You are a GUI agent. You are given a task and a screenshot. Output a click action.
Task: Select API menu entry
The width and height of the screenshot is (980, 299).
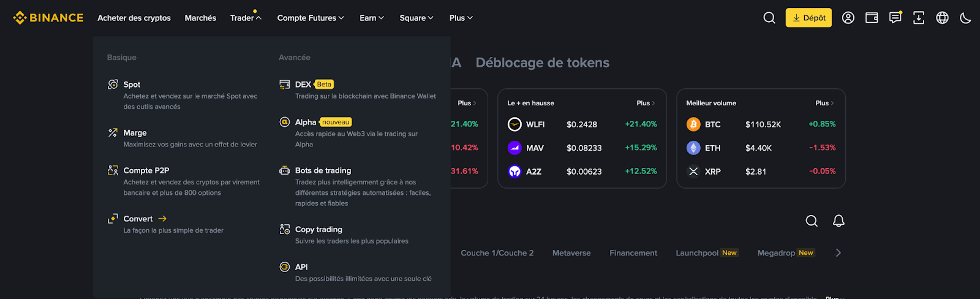pos(360,272)
